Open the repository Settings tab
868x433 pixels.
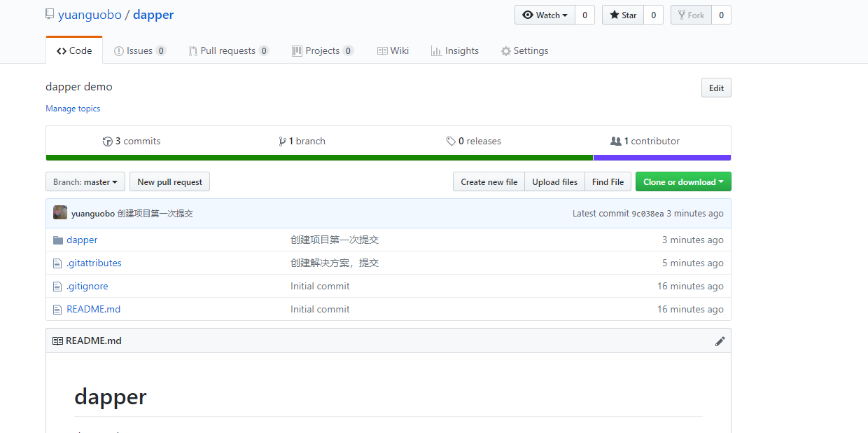(524, 50)
